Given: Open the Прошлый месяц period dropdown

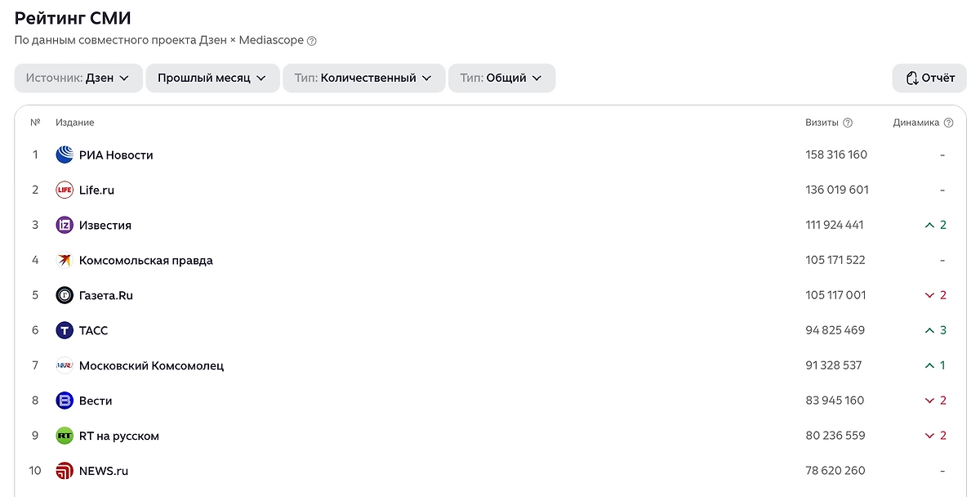Looking at the screenshot, I should [212, 78].
